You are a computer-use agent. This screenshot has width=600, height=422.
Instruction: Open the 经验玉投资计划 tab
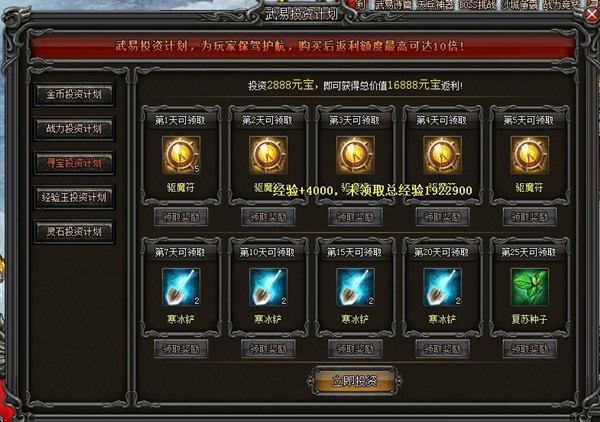(74, 197)
